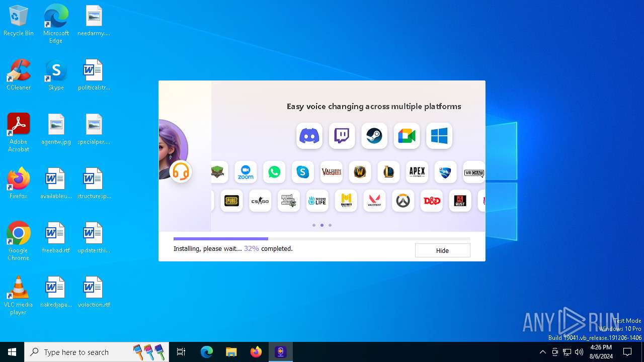Click the Valorant game icon
Image resolution: width=644 pixels, height=362 pixels.
pos(374,201)
